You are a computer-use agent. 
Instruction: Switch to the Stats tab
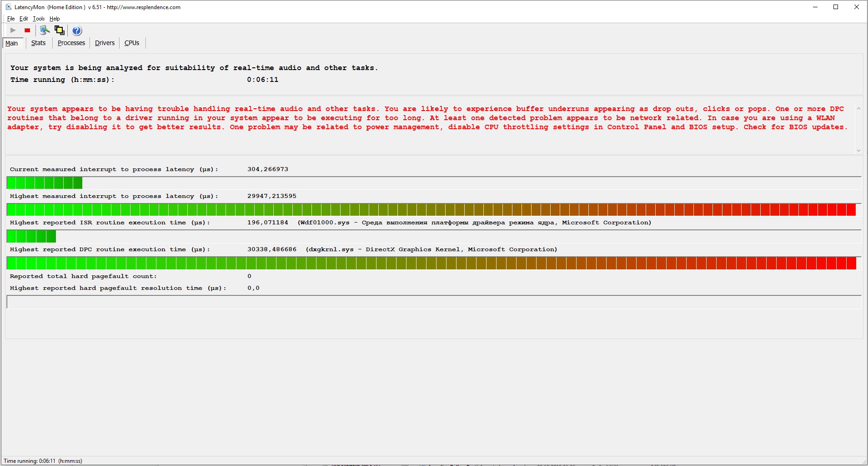(x=39, y=43)
